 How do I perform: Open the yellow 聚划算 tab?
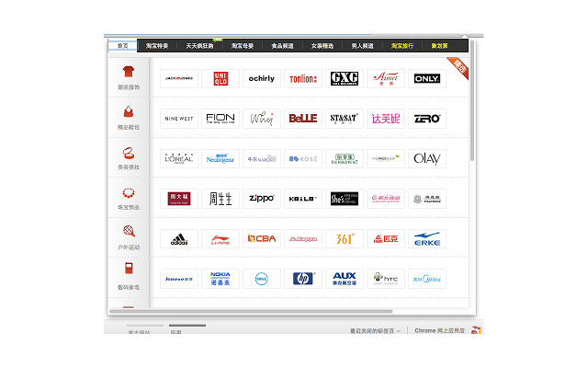tap(439, 46)
